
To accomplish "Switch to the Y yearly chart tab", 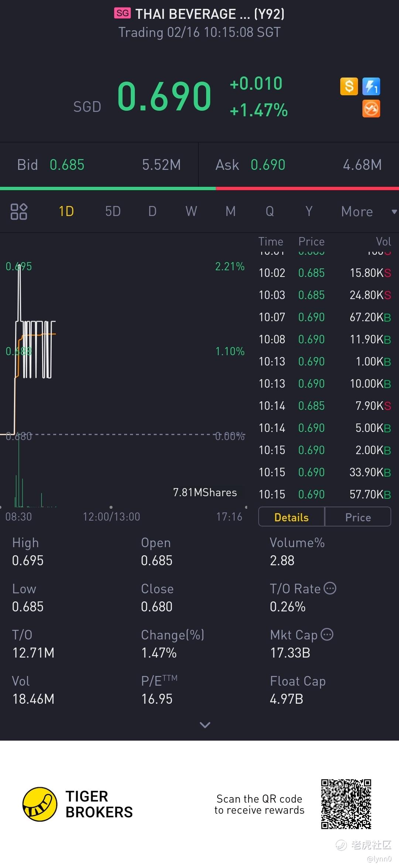I will point(309,212).
